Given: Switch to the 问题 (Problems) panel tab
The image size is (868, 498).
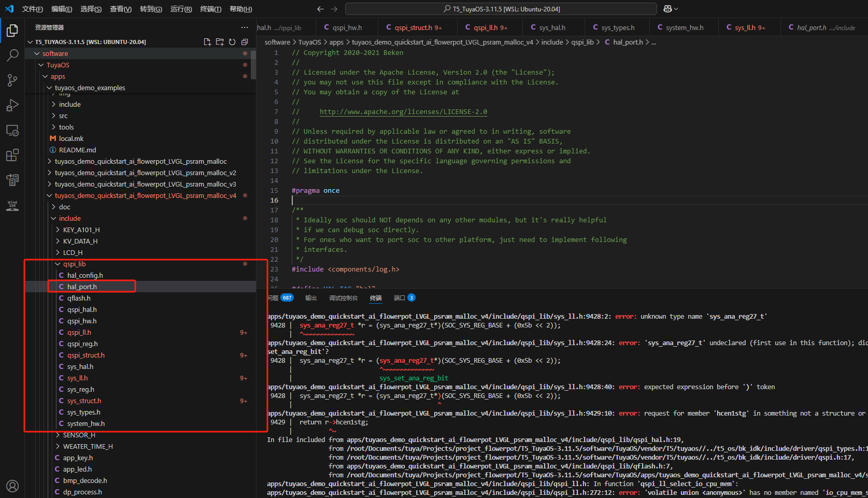Looking at the screenshot, I should pos(280,297).
